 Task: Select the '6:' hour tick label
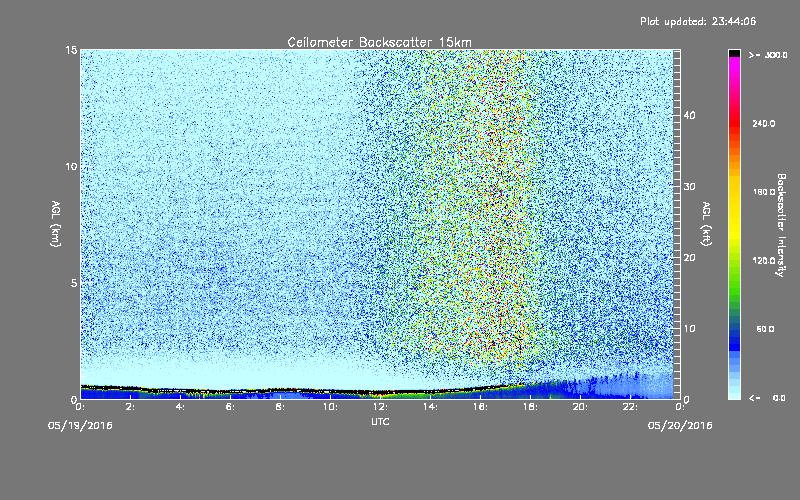tap(231, 407)
